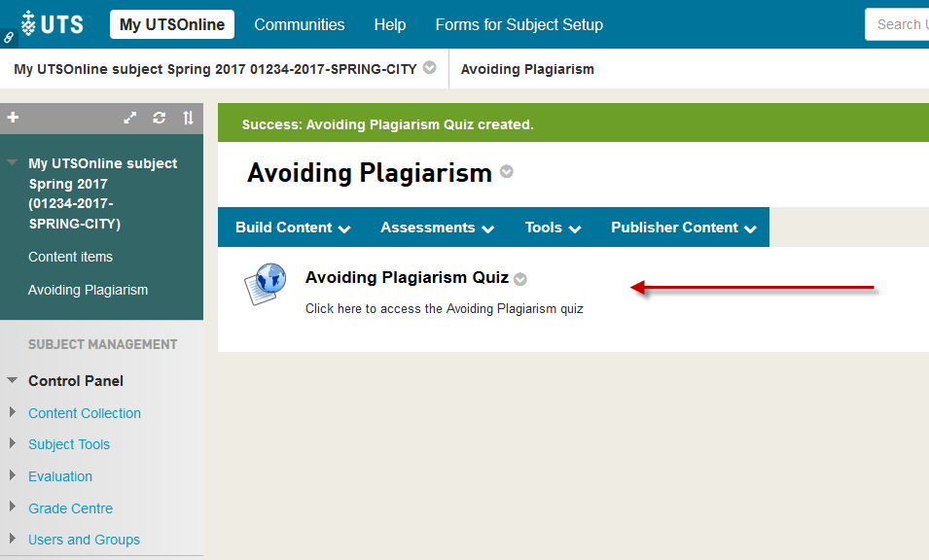Switch to the Communities tab

pyautogui.click(x=299, y=24)
